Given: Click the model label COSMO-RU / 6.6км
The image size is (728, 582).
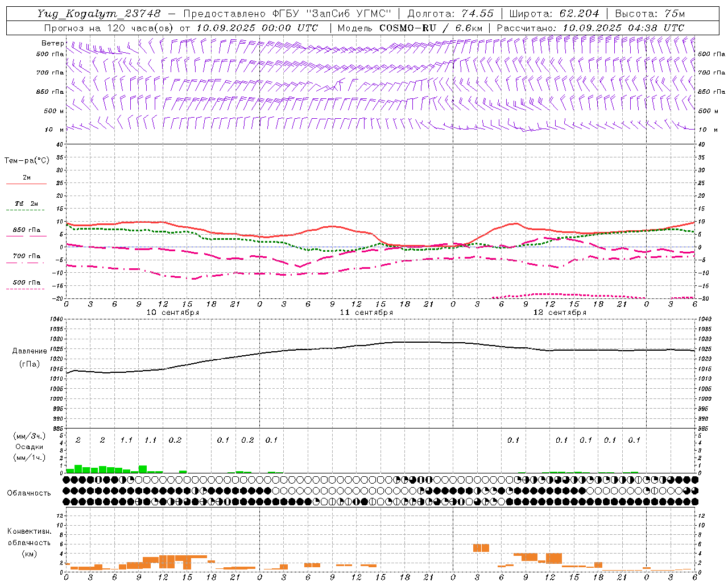Looking at the screenshot, I should pos(431,28).
